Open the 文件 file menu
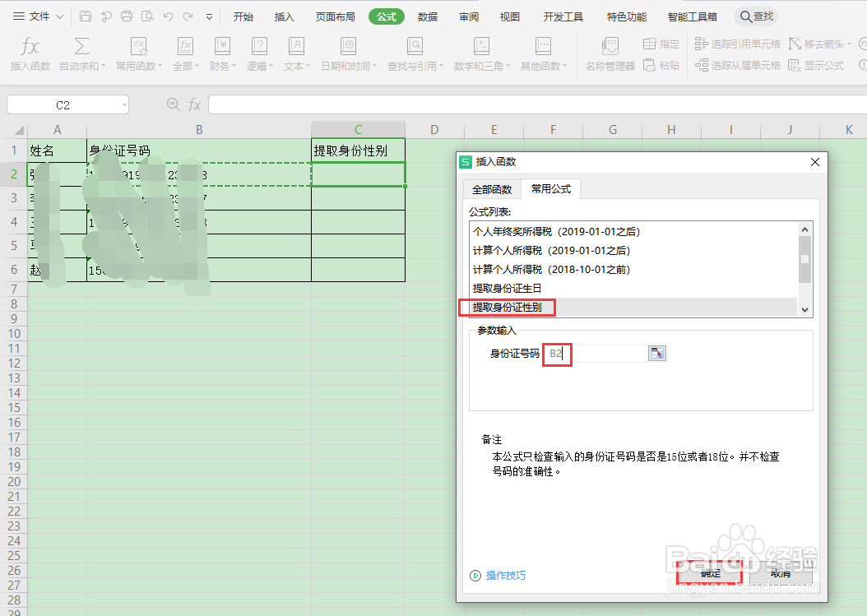Viewport: 867px width, 616px height. coord(38,16)
